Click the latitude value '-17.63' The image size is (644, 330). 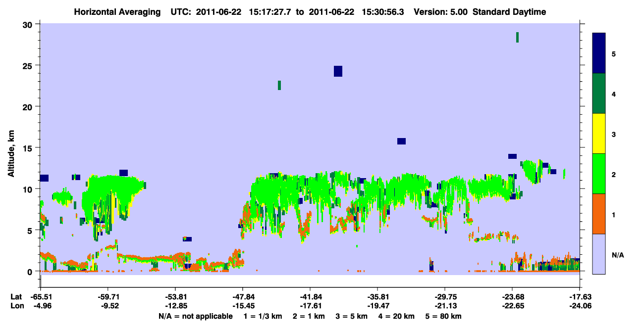580,297
